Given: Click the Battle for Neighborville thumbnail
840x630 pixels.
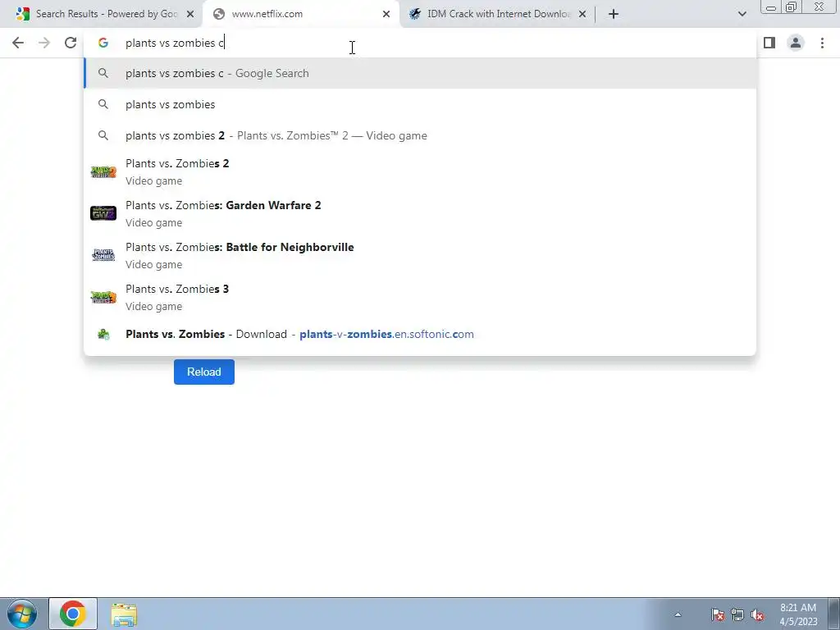Looking at the screenshot, I should [103, 255].
